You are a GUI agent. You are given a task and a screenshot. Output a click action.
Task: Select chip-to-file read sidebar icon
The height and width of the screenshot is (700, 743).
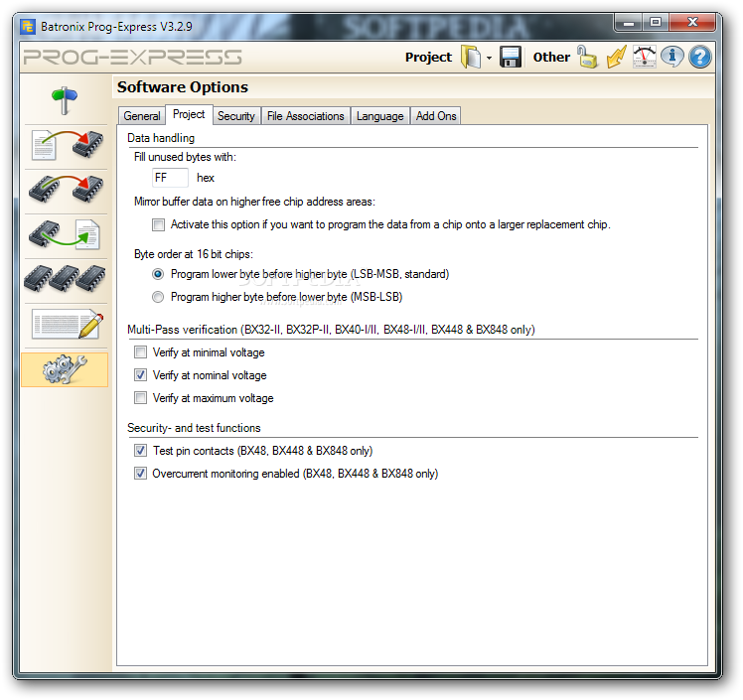point(65,234)
